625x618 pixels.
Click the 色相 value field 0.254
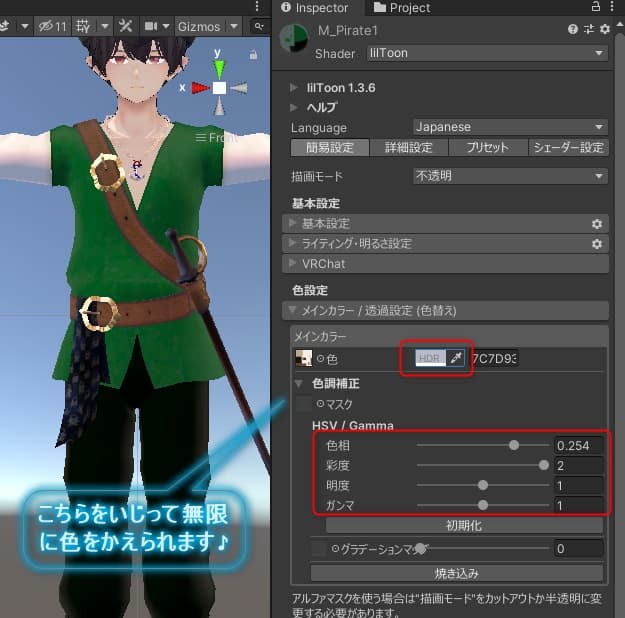[578, 445]
